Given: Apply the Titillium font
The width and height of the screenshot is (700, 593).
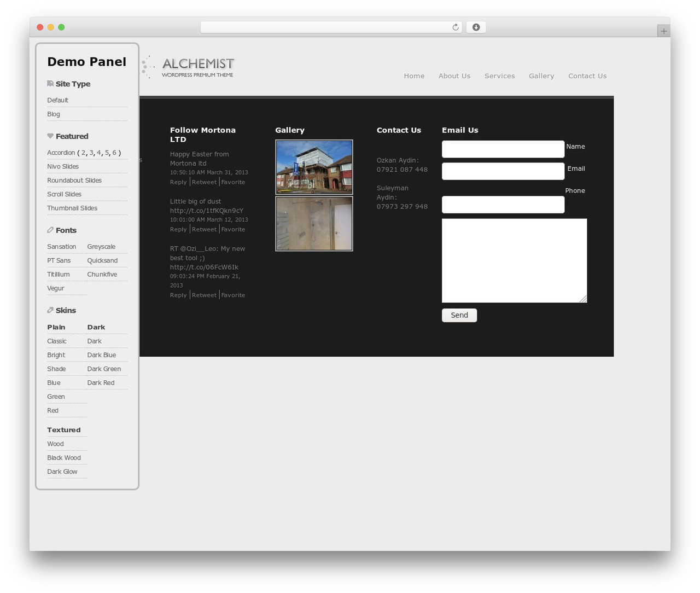Looking at the screenshot, I should pyautogui.click(x=58, y=275).
